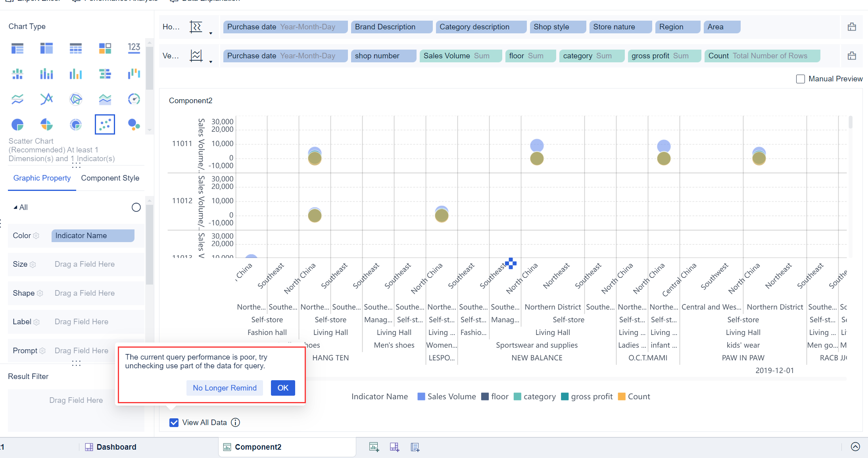Toggle the All section circle radio
The height and width of the screenshot is (458, 868).
coord(136,207)
